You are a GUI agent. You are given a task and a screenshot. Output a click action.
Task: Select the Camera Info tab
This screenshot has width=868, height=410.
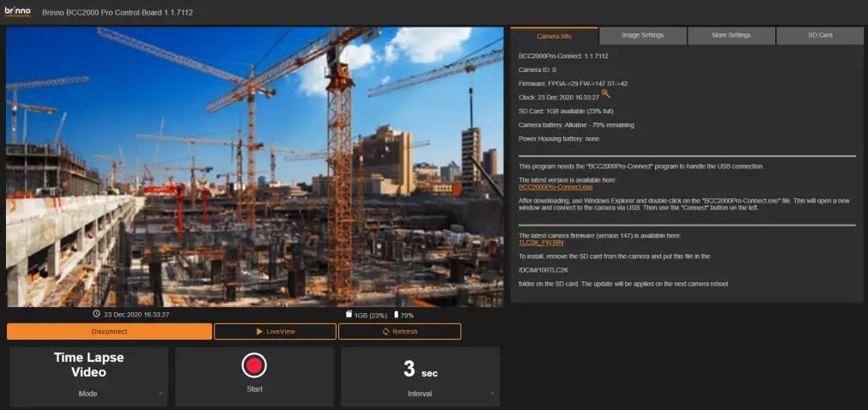[x=555, y=36]
